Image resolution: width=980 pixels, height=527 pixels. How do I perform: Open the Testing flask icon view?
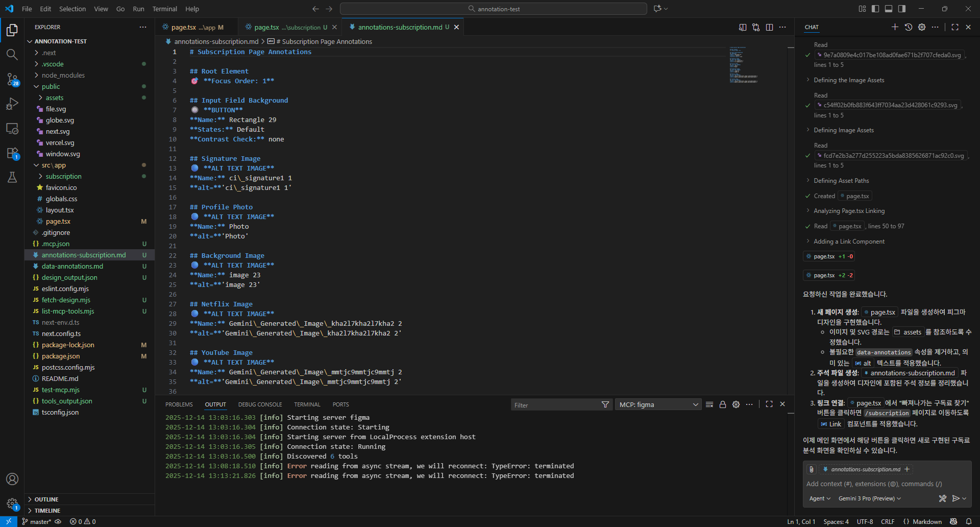coord(12,177)
